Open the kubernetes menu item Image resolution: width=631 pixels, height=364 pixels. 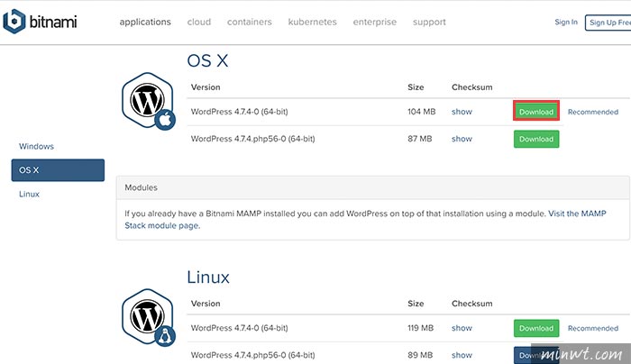[x=312, y=23]
